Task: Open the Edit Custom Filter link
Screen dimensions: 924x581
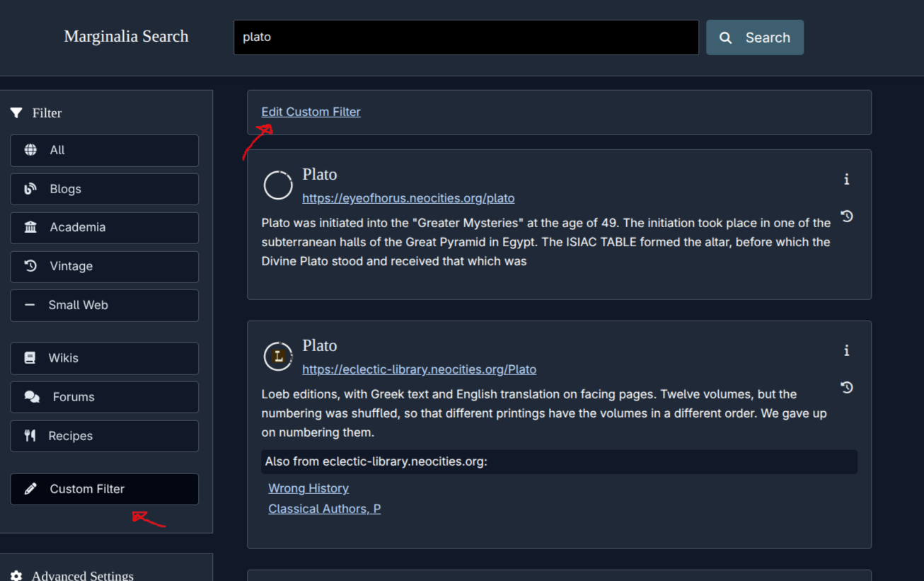Action: click(311, 112)
